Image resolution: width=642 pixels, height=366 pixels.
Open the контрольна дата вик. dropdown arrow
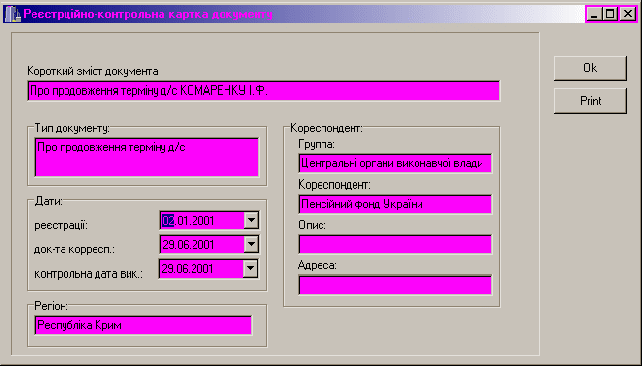click(x=250, y=269)
